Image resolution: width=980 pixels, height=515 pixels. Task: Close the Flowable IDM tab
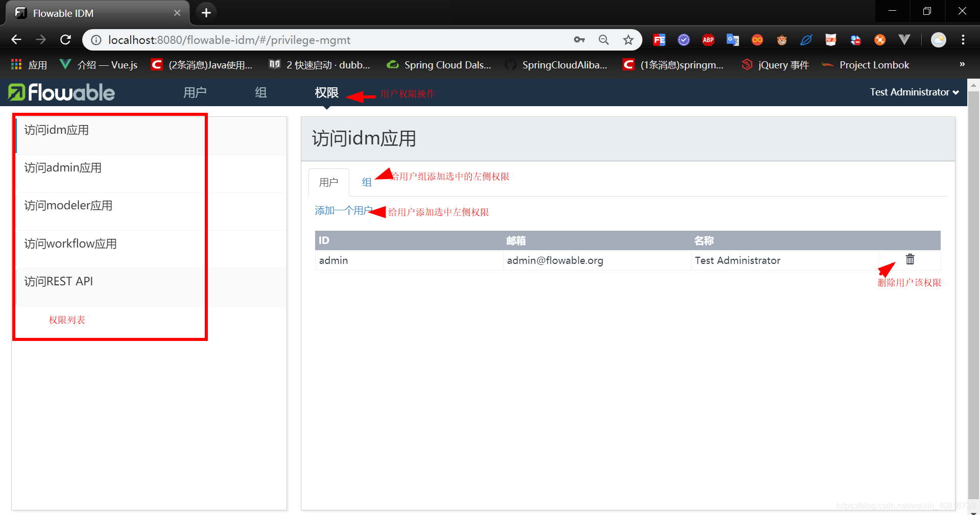[177, 13]
